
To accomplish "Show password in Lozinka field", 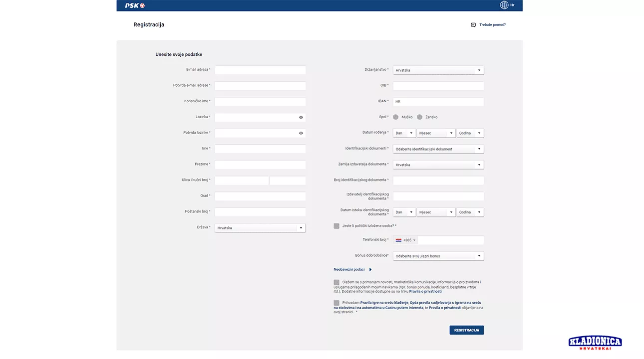I will tap(301, 118).
